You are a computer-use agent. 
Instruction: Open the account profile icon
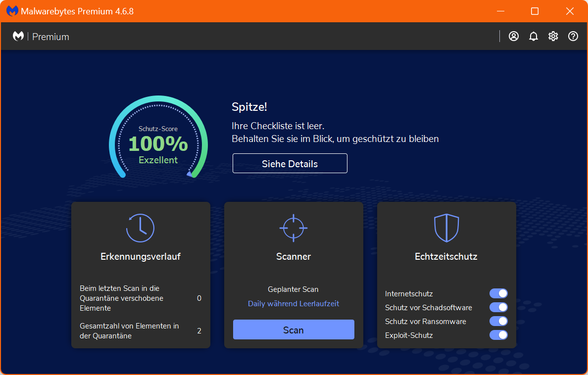[x=513, y=37]
